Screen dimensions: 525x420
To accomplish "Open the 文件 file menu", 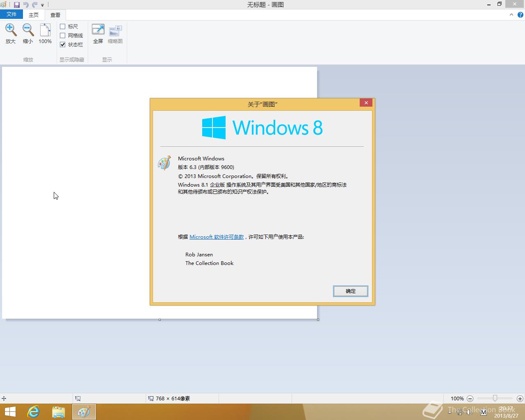I will pyautogui.click(x=11, y=14).
